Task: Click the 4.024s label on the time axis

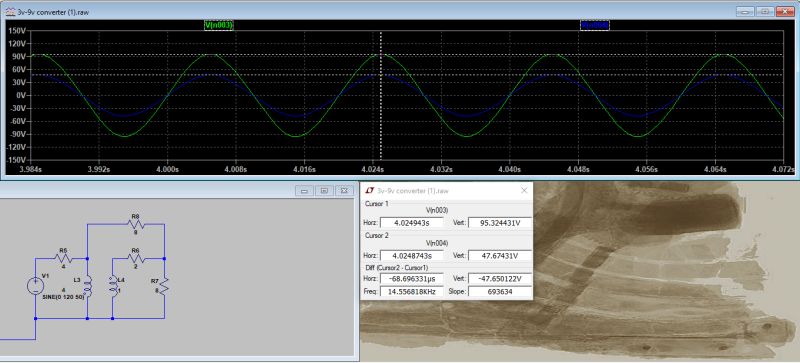Action: point(373,169)
